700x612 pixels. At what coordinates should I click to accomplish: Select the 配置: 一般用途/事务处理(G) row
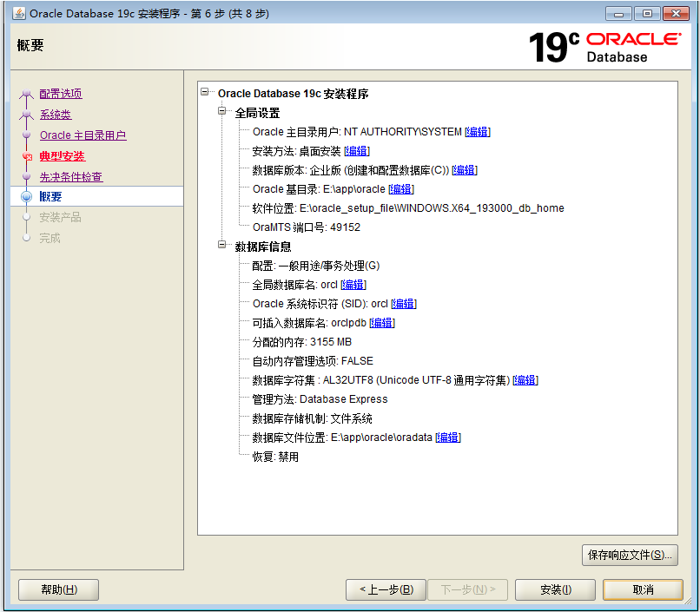pos(316,266)
